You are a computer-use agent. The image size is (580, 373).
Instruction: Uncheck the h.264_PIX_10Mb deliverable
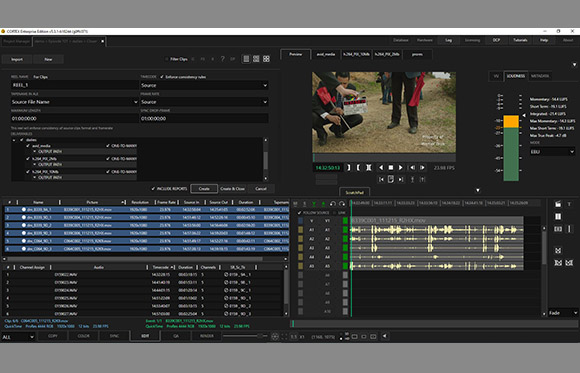(x=28, y=172)
